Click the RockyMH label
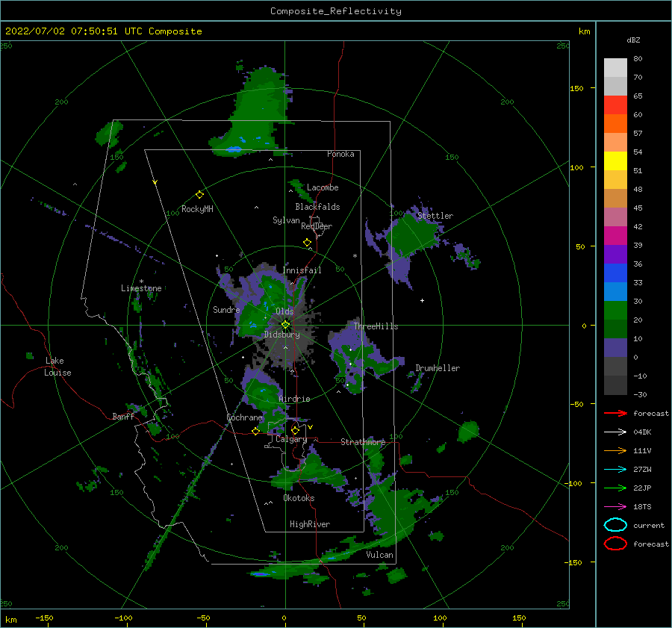 click(197, 209)
